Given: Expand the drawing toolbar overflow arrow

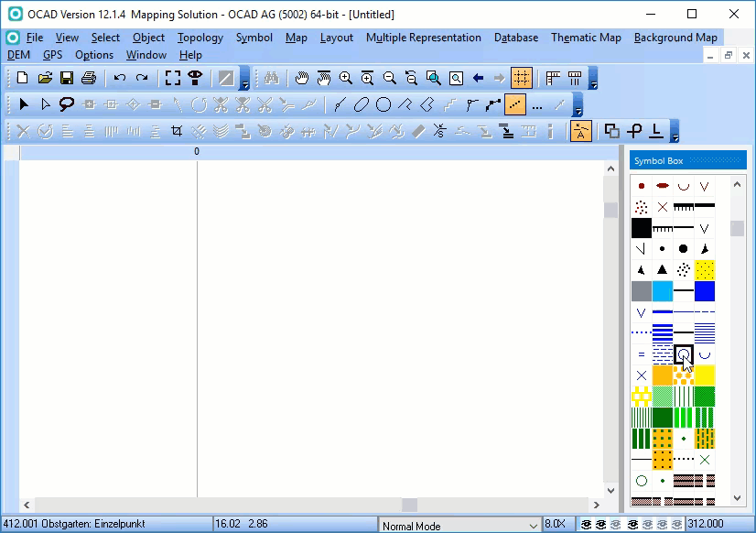Looking at the screenshot, I should coord(578,105).
